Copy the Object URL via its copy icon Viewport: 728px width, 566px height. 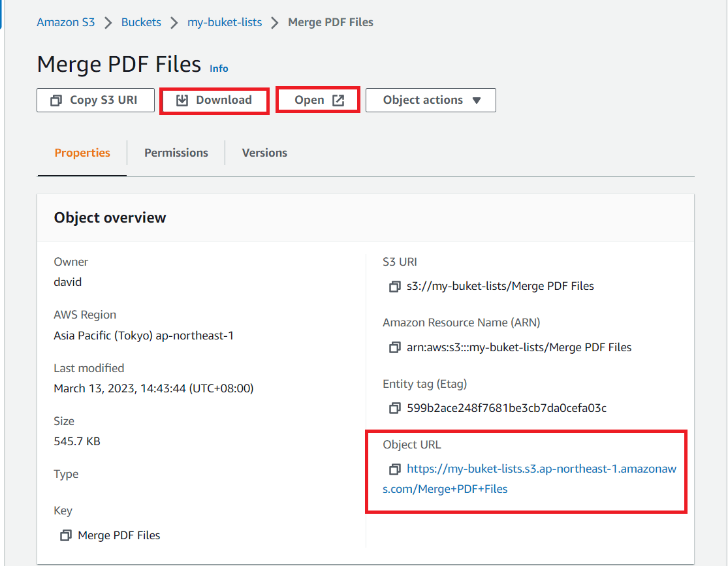tap(394, 469)
